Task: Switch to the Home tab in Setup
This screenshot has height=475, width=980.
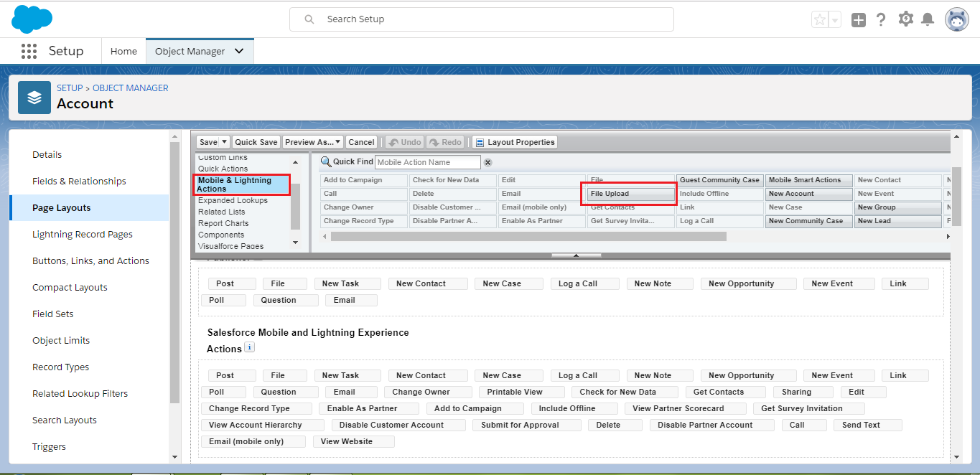Action: click(x=123, y=51)
